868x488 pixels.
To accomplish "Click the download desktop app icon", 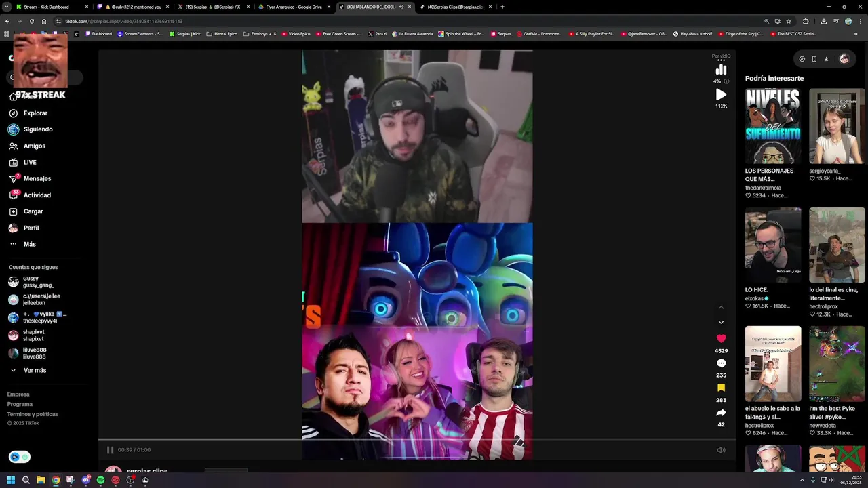I will pos(826,59).
